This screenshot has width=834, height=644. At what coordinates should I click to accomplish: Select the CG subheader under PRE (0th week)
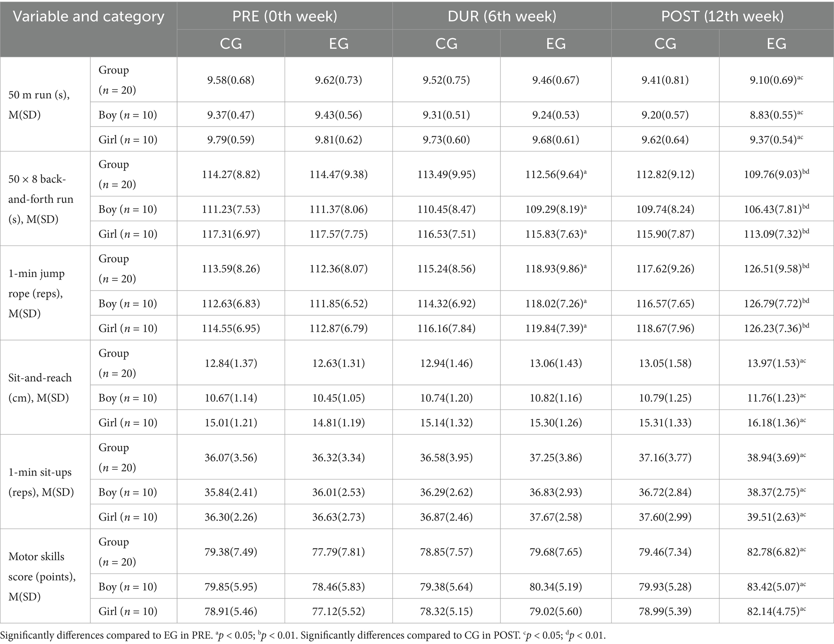pos(231,44)
